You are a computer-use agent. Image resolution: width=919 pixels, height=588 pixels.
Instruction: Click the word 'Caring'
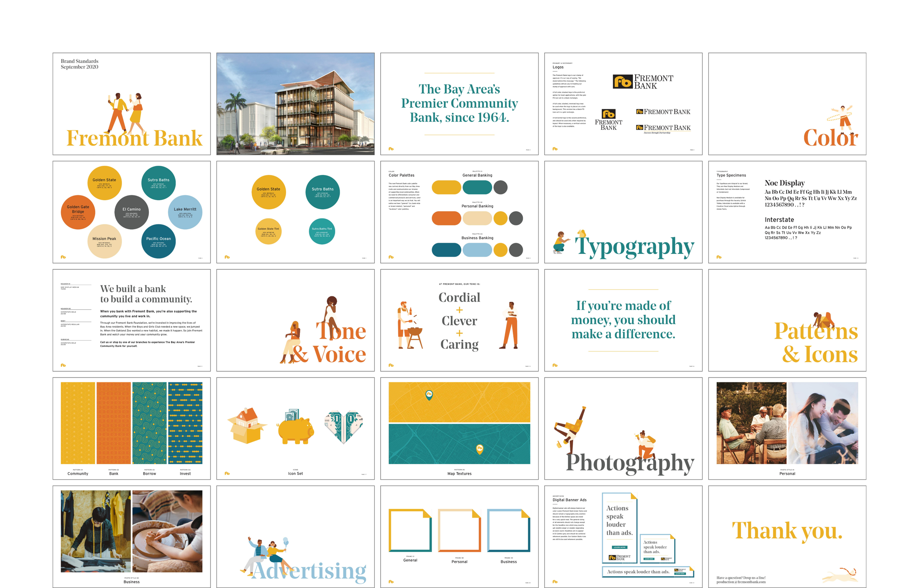coord(459,344)
